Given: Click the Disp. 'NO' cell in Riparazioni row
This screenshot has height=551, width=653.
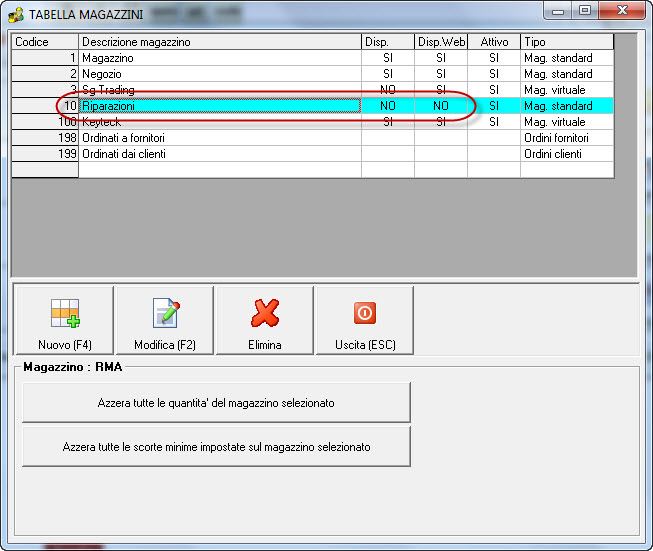Looking at the screenshot, I should click(388, 106).
